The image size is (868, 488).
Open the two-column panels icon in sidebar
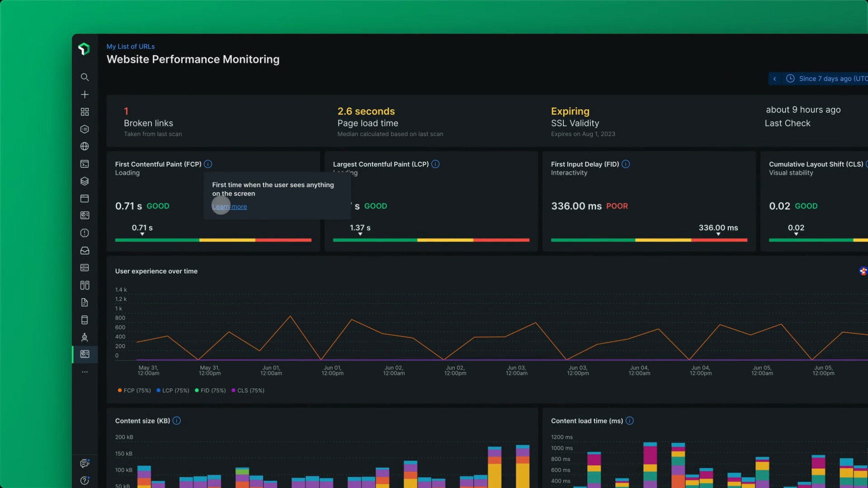pos(85,285)
